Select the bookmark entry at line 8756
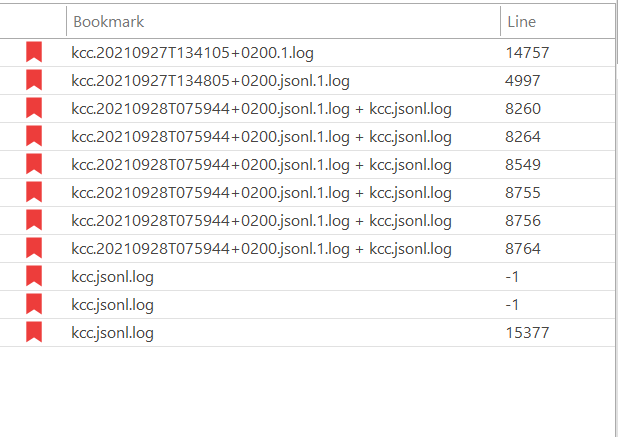This screenshot has height=437, width=618. click(307, 221)
